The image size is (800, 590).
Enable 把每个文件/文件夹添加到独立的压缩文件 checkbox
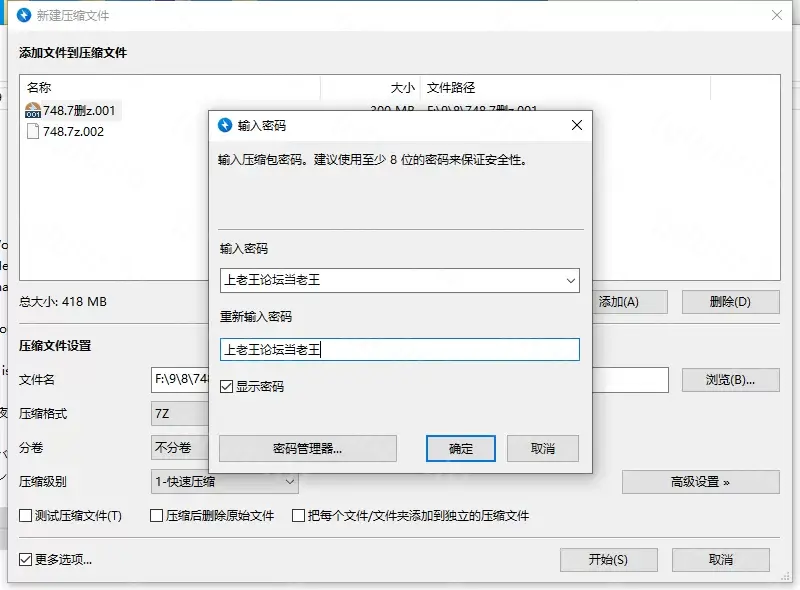(298, 515)
